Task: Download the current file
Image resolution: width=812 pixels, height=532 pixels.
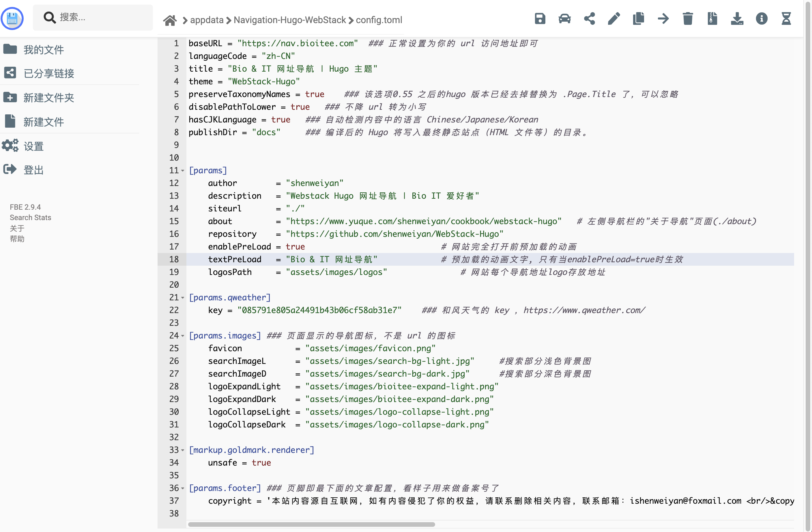Action: coord(738,19)
